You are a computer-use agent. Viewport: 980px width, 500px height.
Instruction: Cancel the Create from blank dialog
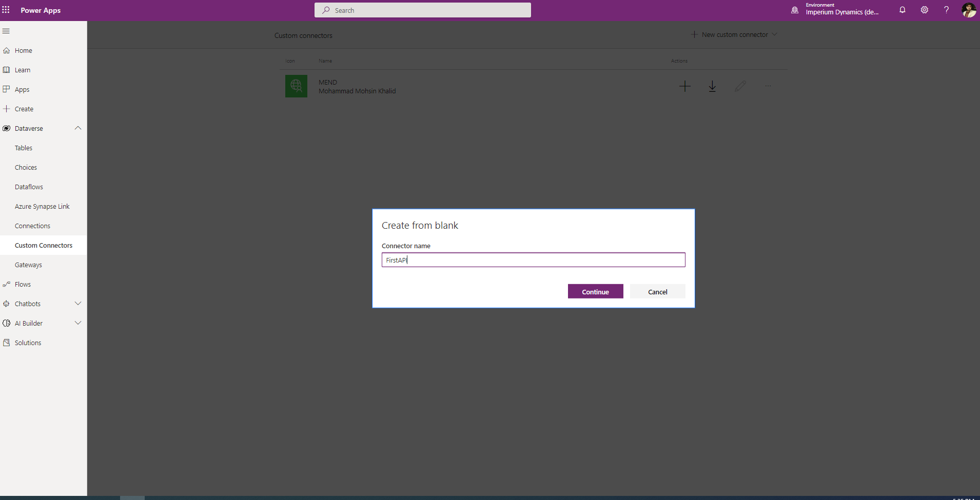click(657, 292)
